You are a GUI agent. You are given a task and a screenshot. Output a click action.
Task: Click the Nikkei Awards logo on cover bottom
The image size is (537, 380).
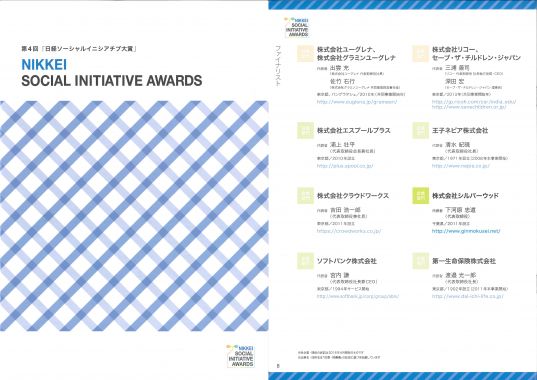pos(240,356)
